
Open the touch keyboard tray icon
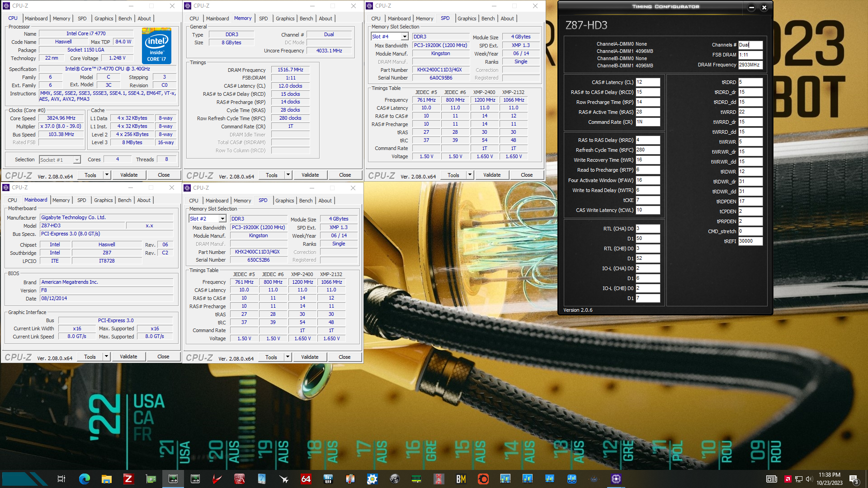[772, 479]
